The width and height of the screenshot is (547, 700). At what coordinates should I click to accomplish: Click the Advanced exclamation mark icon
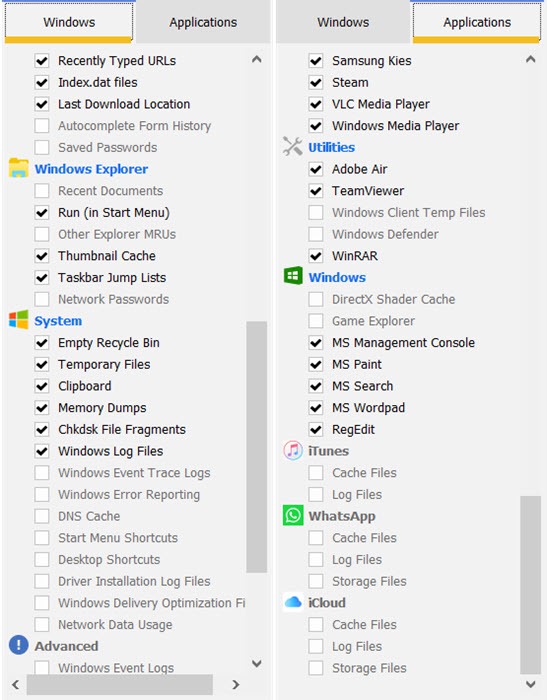click(18, 646)
